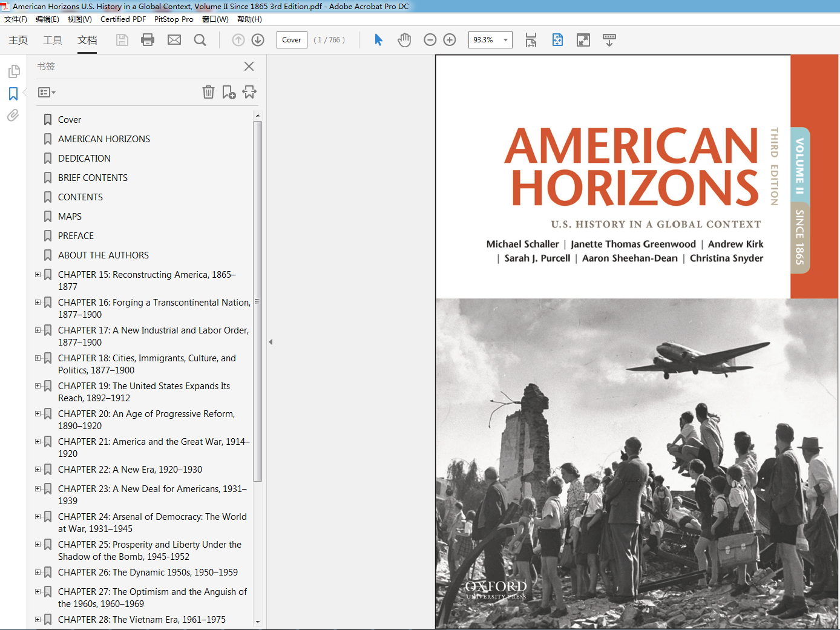The width and height of the screenshot is (840, 630).
Task: Click the Save file toolbar icon
Action: coord(122,40)
